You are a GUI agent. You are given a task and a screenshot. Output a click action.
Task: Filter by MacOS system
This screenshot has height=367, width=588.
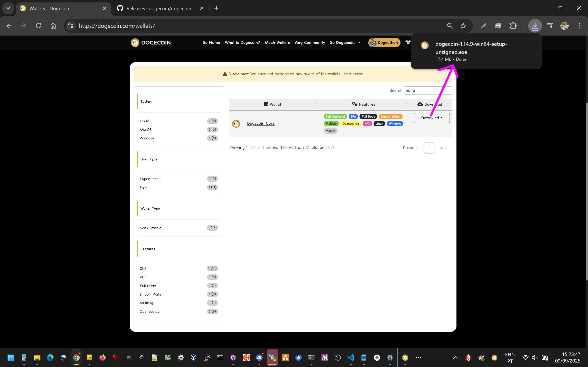click(179, 130)
